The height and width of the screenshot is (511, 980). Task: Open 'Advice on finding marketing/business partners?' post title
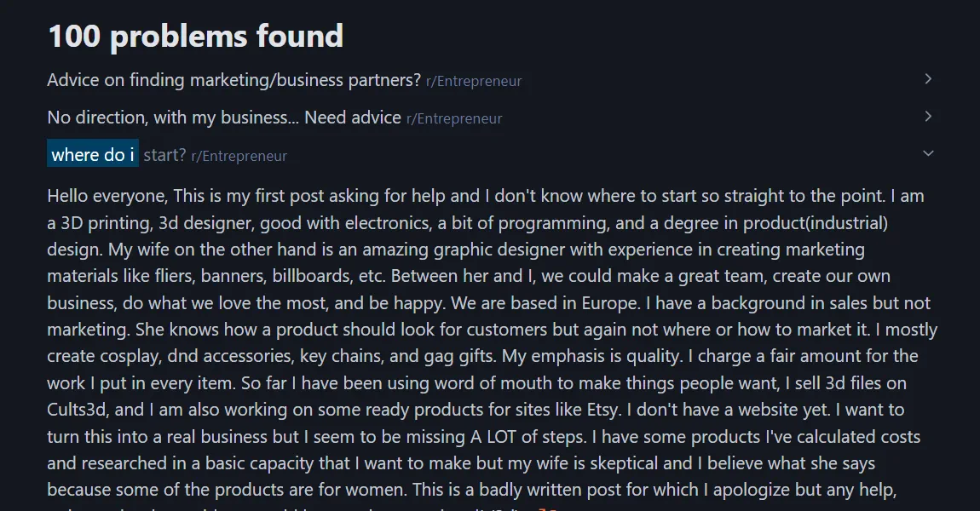click(x=233, y=80)
